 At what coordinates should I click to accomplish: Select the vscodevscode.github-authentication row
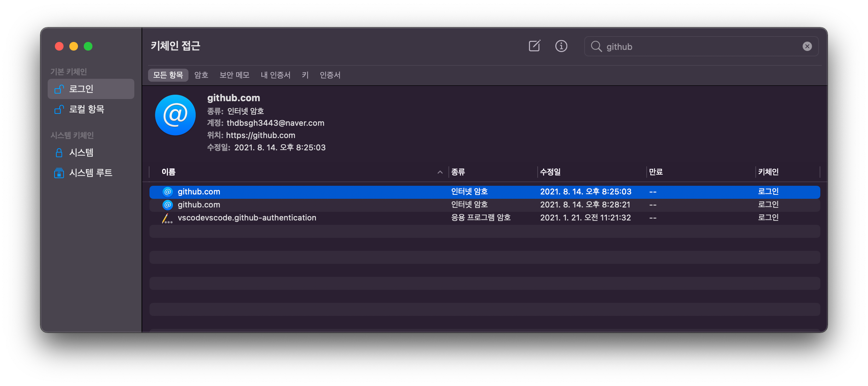pos(485,218)
